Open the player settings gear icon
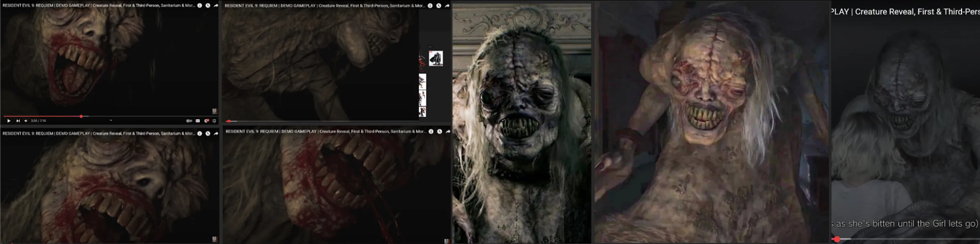 (x=206, y=121)
